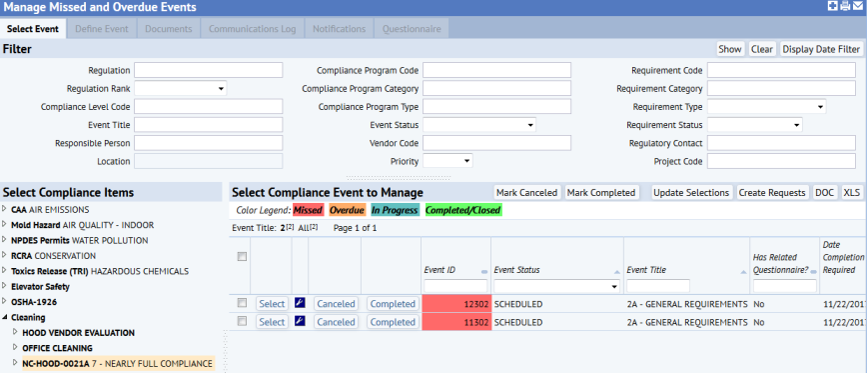Screen dimensions: 868x373
Task: Toggle the select-all checkbox in grid header
Action: (242, 257)
